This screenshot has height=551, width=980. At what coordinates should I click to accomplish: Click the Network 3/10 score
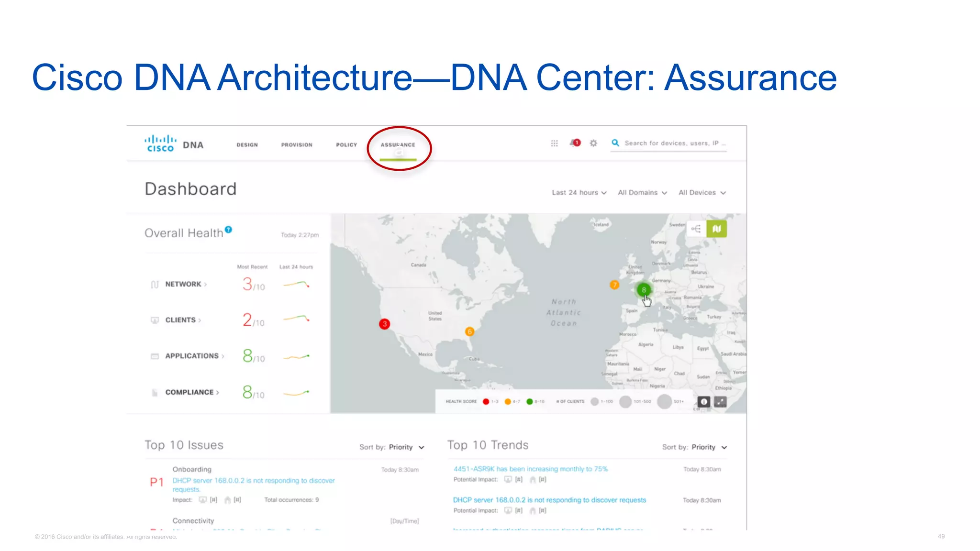coord(253,284)
